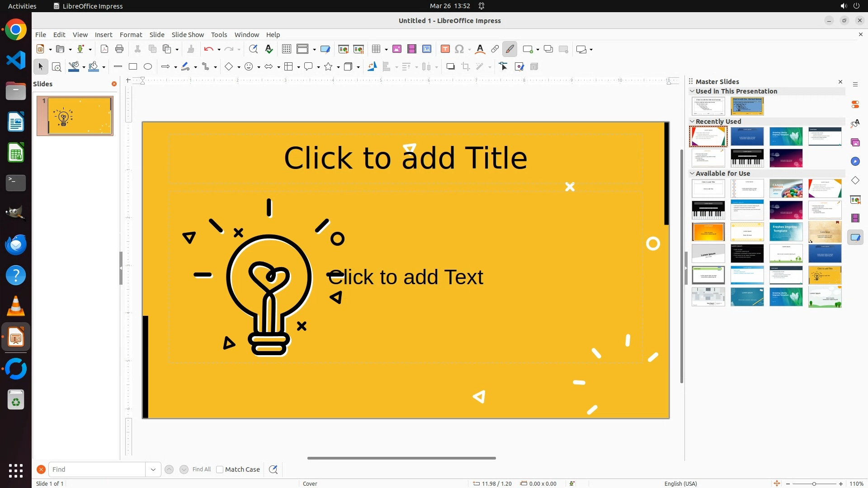Collapse the Available for Use section
The image size is (868, 488).
click(x=692, y=174)
